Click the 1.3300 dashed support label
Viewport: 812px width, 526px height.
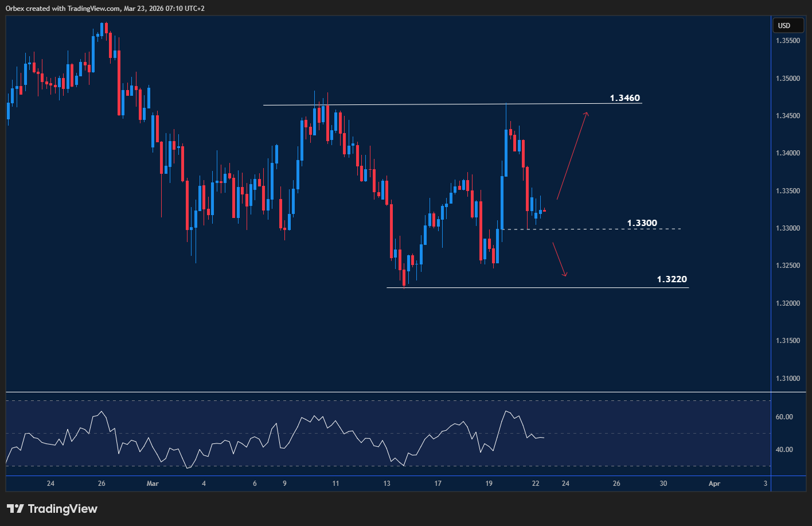[x=641, y=223]
